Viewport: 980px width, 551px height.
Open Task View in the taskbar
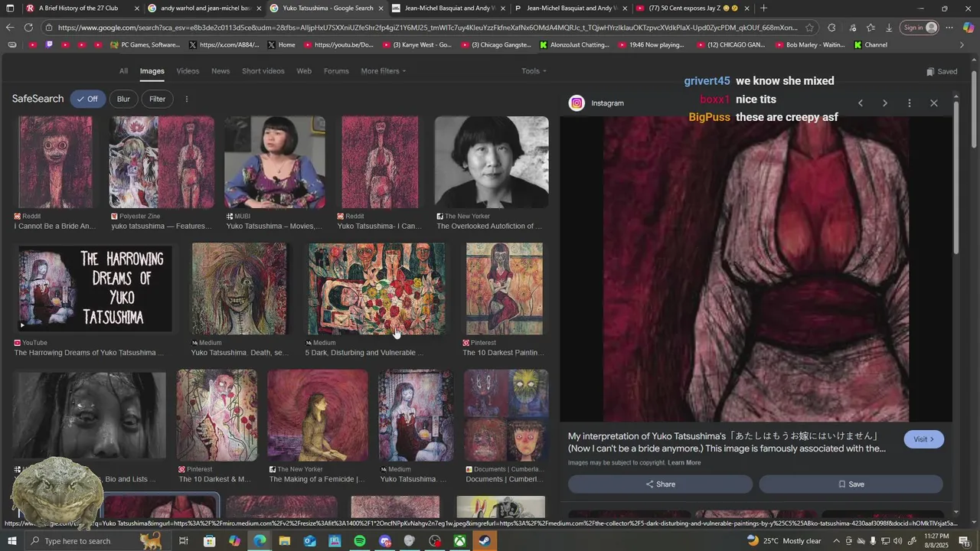pos(184,541)
